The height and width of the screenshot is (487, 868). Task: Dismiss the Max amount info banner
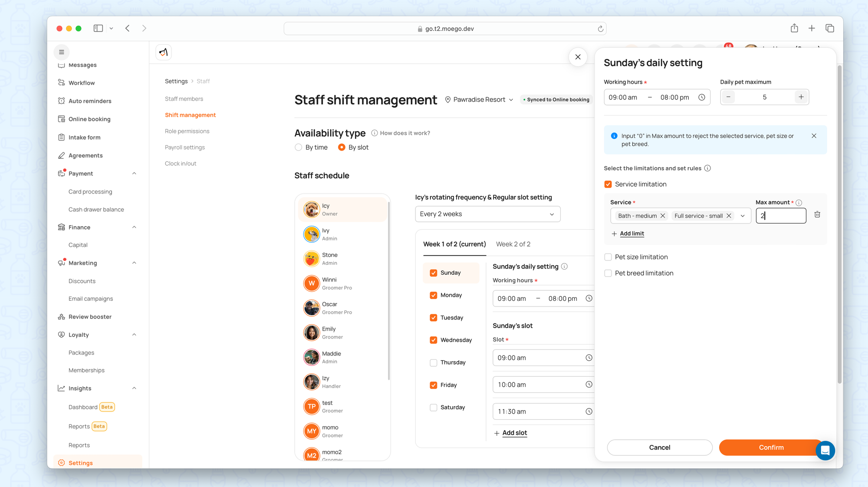814,136
